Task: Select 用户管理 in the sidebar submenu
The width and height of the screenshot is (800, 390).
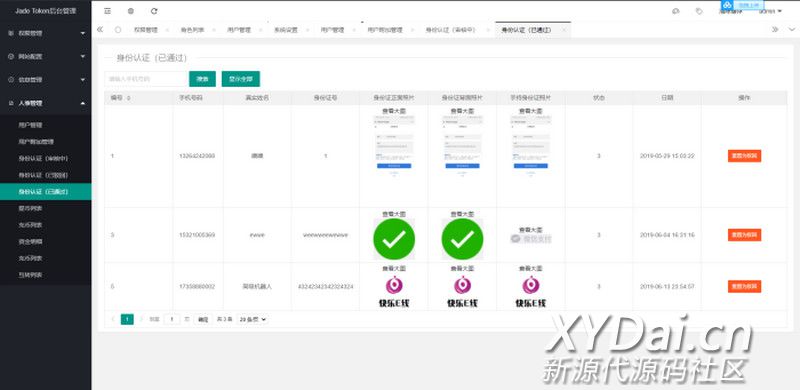Action: pyautogui.click(x=30, y=125)
